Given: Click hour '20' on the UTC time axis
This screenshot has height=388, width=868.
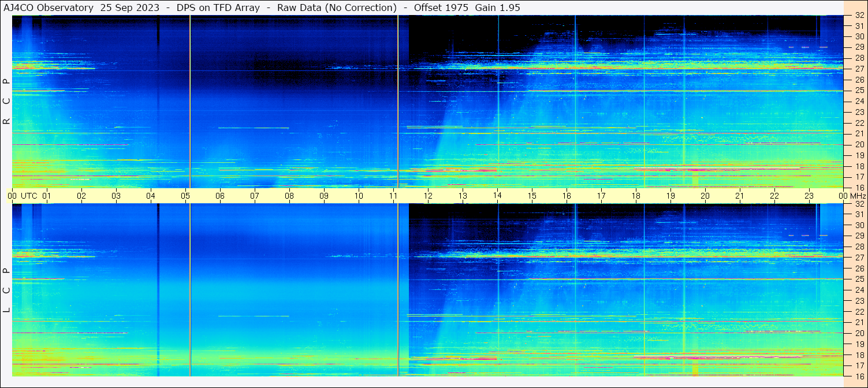Looking at the screenshot, I should click(x=705, y=196).
